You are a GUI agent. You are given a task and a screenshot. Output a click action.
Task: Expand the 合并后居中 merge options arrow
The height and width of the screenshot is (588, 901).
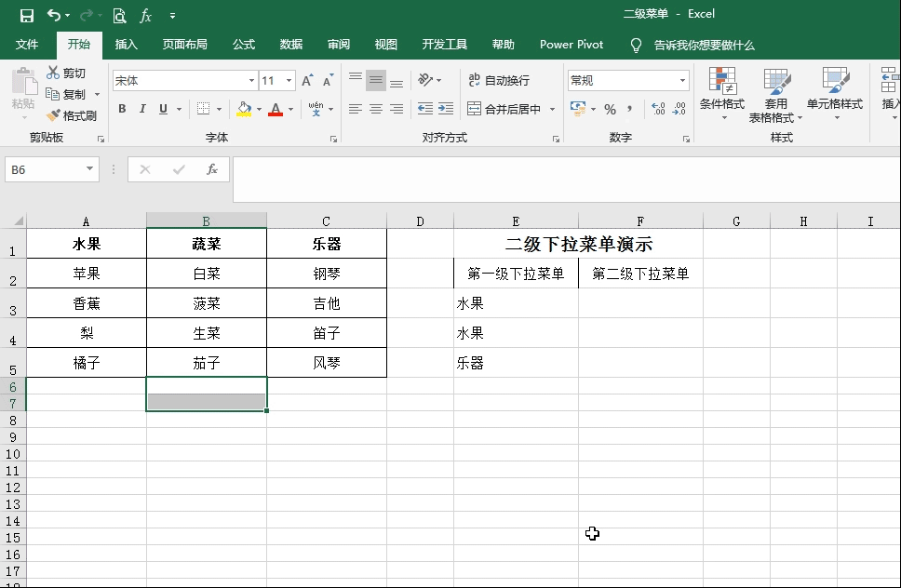coord(552,109)
